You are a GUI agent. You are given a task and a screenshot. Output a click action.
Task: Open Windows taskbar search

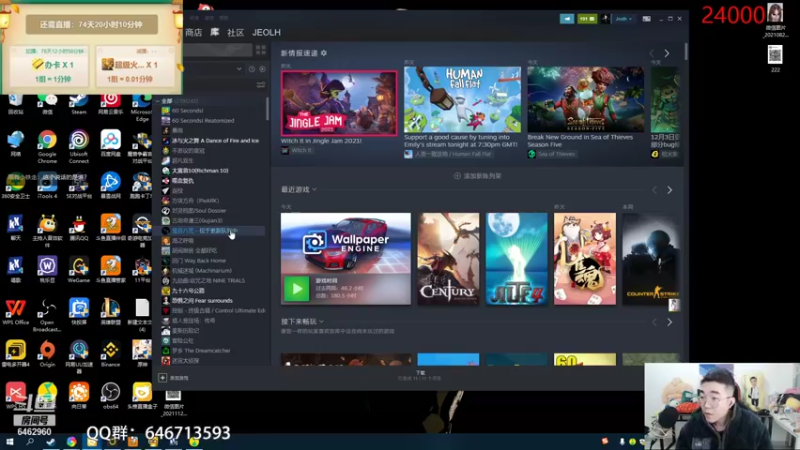[30, 442]
